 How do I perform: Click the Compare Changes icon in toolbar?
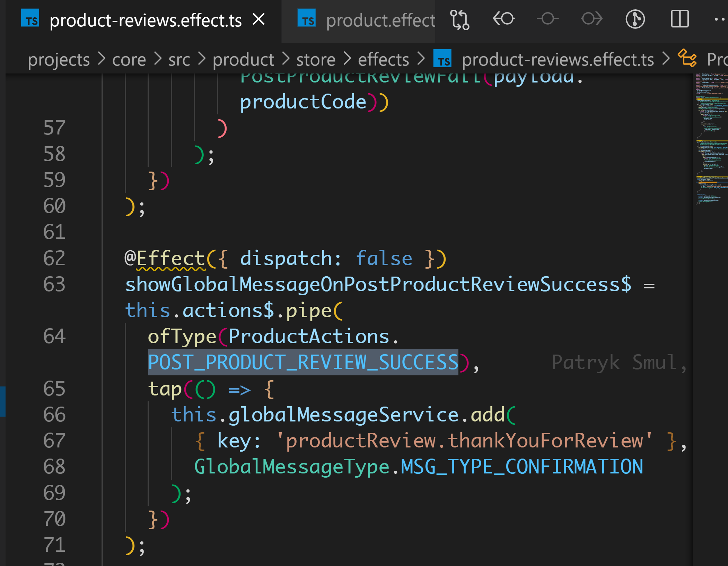click(x=459, y=19)
